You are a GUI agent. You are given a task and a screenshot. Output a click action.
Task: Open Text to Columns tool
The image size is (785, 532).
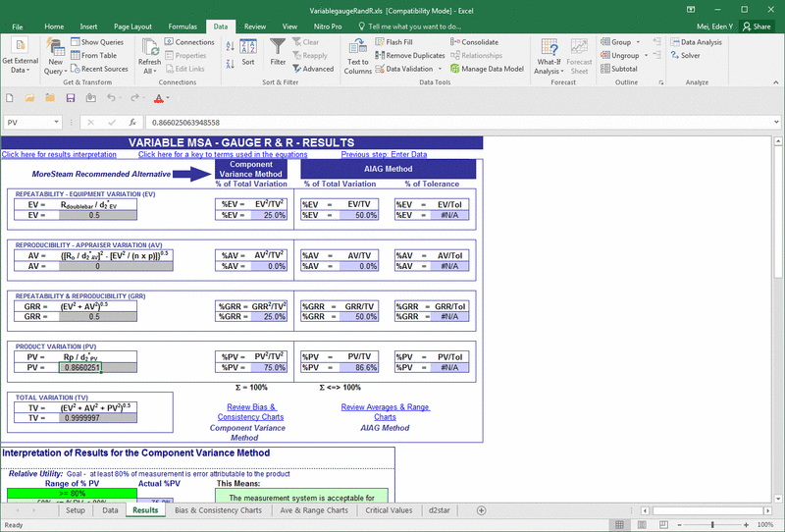coord(357,56)
